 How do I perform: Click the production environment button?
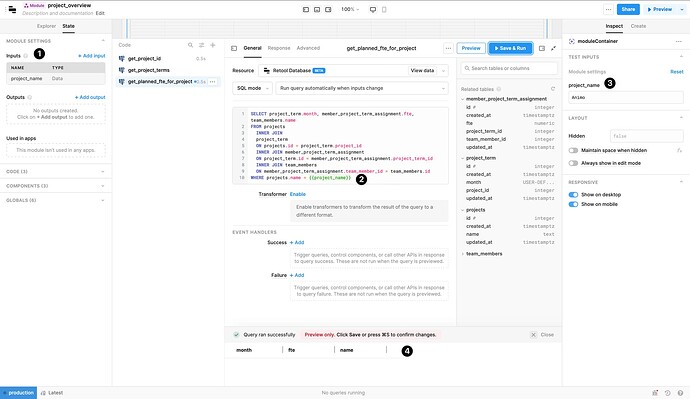pos(18,393)
